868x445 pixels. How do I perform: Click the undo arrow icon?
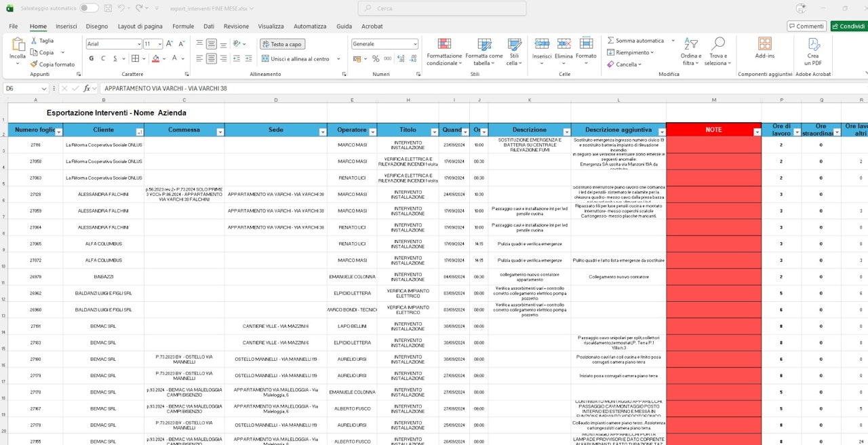pyautogui.click(x=121, y=8)
